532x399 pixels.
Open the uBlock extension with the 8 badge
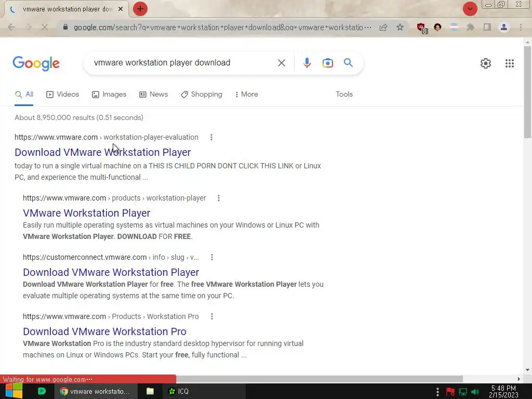(x=422, y=28)
